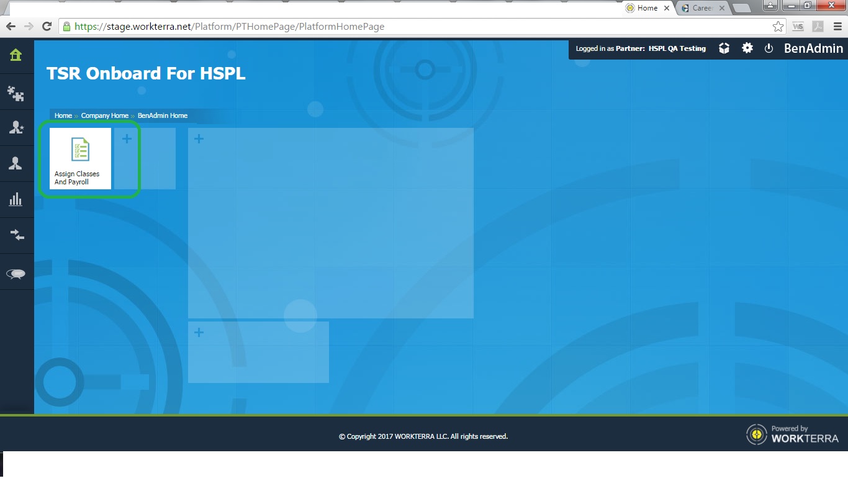Click the open box icon in header
Screen dimensions: 848x504
coord(724,48)
